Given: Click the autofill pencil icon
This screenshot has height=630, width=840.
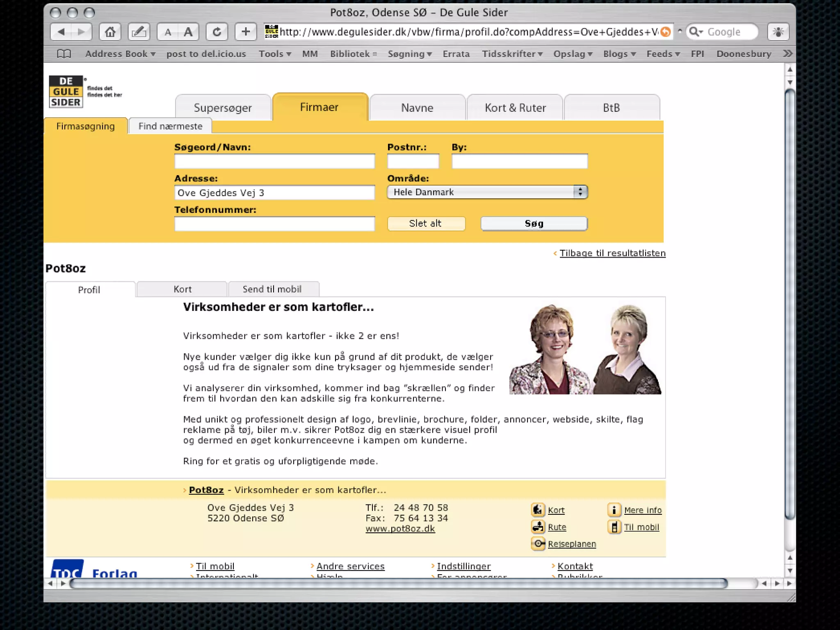Looking at the screenshot, I should pos(139,32).
